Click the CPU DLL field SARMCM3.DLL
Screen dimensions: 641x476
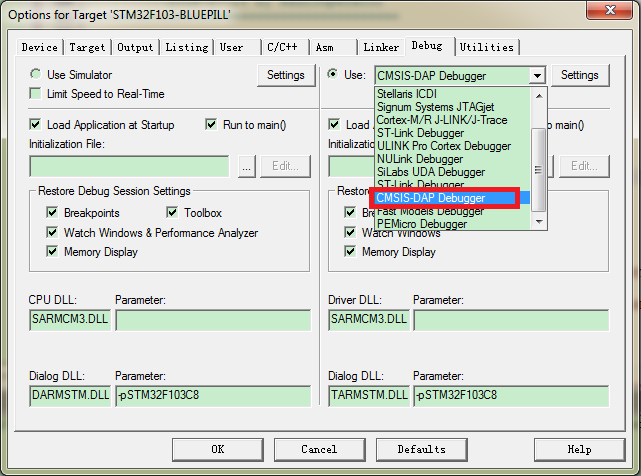70,319
